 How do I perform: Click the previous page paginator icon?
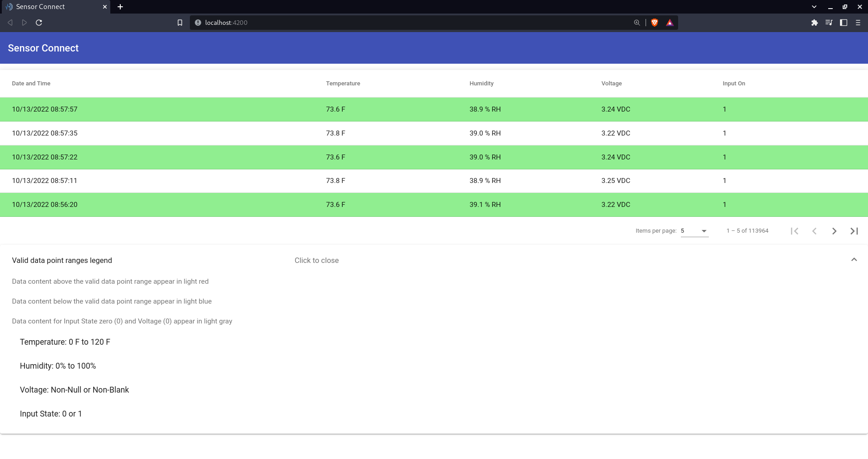tap(814, 231)
